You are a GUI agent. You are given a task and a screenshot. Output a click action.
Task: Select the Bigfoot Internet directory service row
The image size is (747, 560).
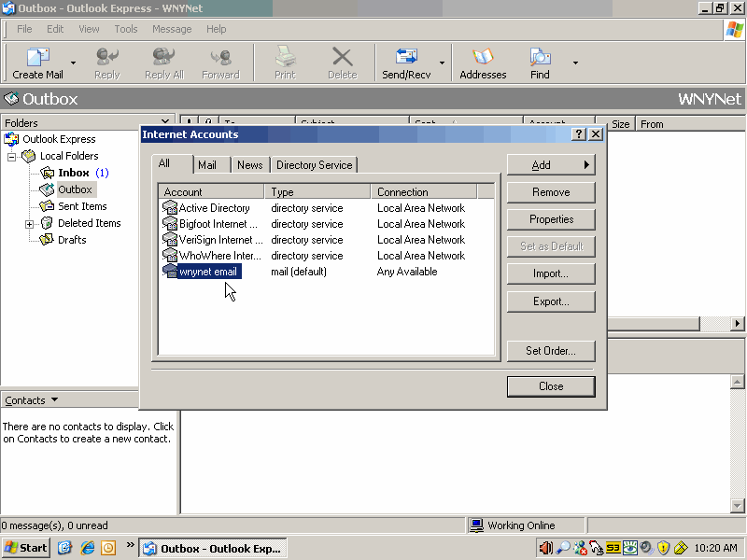click(326, 224)
